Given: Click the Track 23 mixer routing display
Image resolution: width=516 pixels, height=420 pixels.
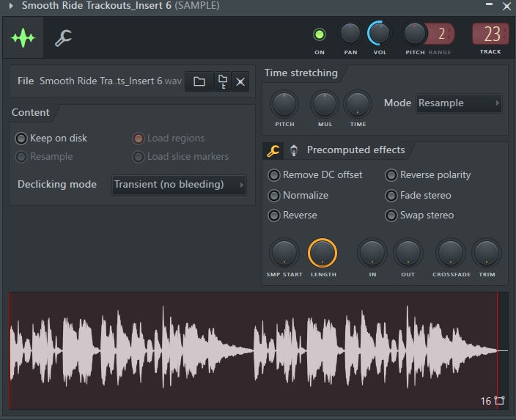Looking at the screenshot, I should 490,34.
